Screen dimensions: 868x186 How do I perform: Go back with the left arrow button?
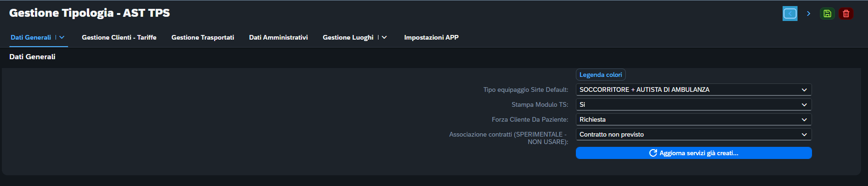pos(790,14)
